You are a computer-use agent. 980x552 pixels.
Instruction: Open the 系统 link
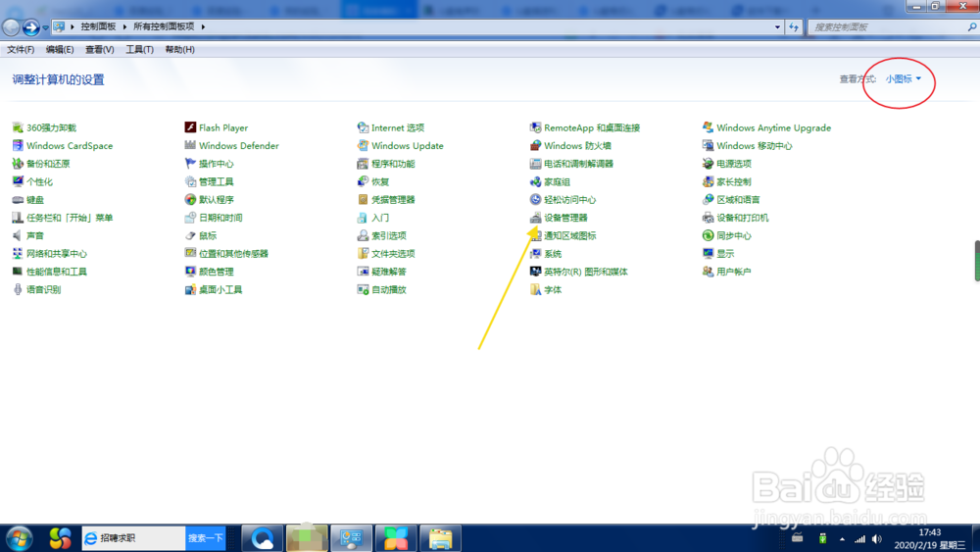tap(553, 254)
